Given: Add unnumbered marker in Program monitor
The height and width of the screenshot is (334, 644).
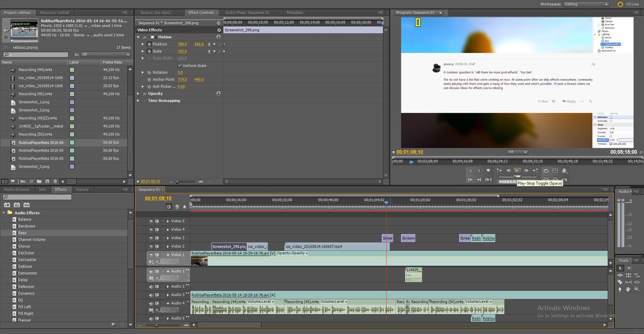Looking at the screenshot, I should pos(488,171).
